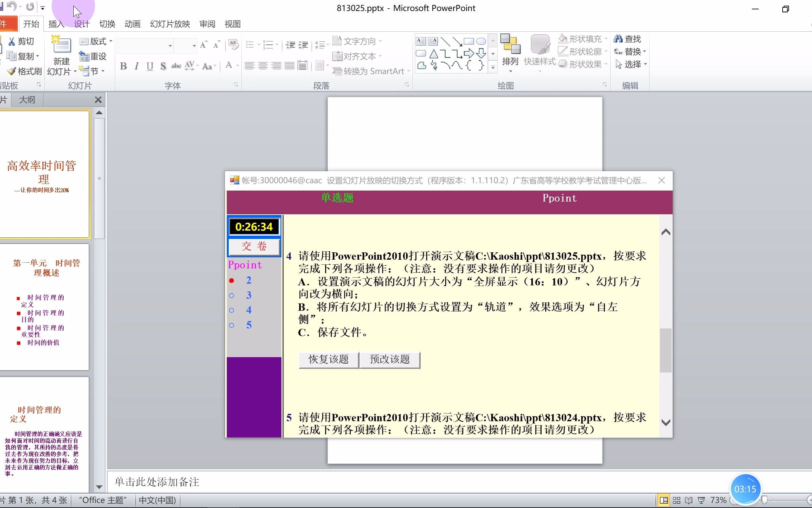
Task: Close the exam question dialog
Action: point(661,181)
